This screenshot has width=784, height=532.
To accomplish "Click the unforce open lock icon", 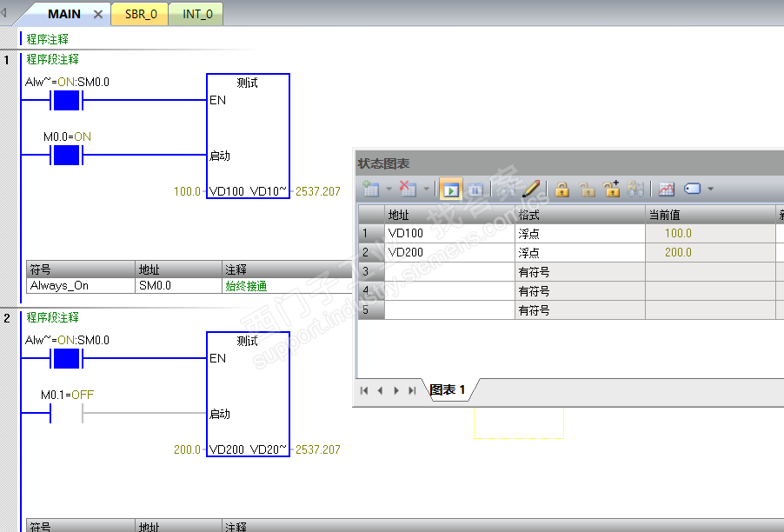I will tap(587, 190).
